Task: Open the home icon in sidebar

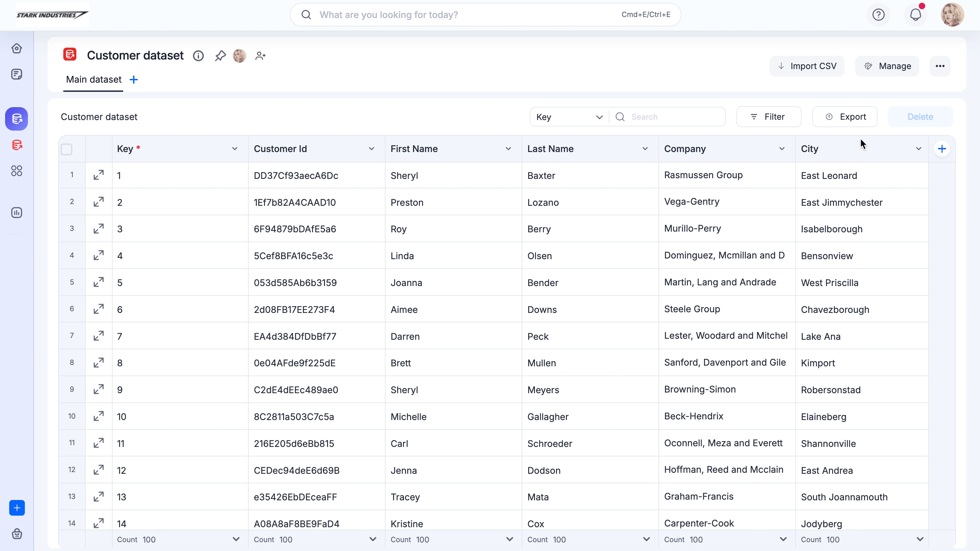Action: [16, 48]
